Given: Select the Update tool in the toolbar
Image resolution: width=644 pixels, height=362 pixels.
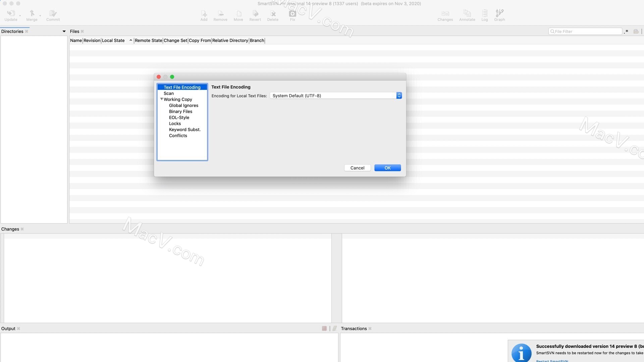Looking at the screenshot, I should point(11,15).
